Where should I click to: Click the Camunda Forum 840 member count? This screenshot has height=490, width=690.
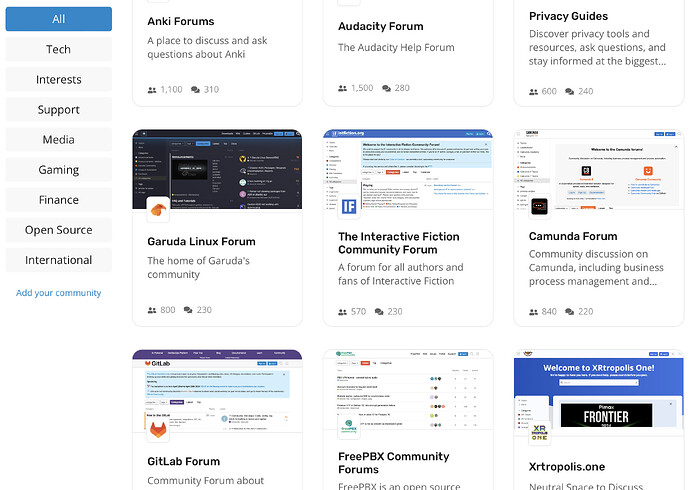549,312
